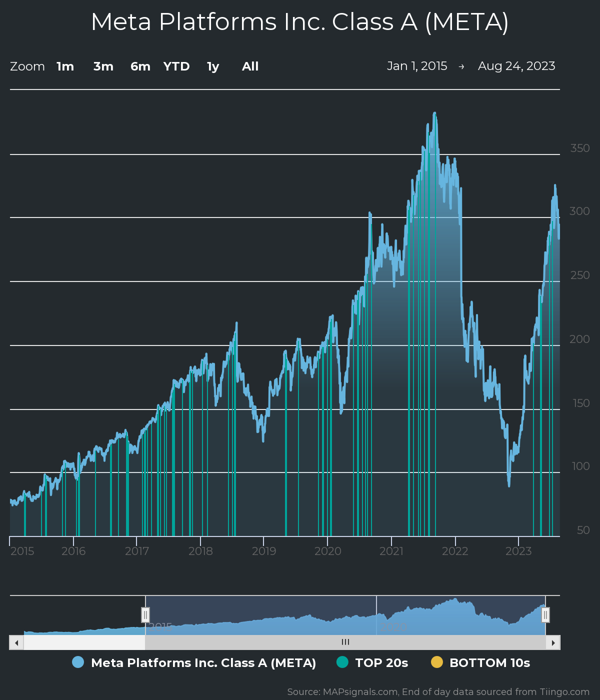Click the center grip of the scrollbar thumb
Screen dimensions: 600x700
[345, 642]
